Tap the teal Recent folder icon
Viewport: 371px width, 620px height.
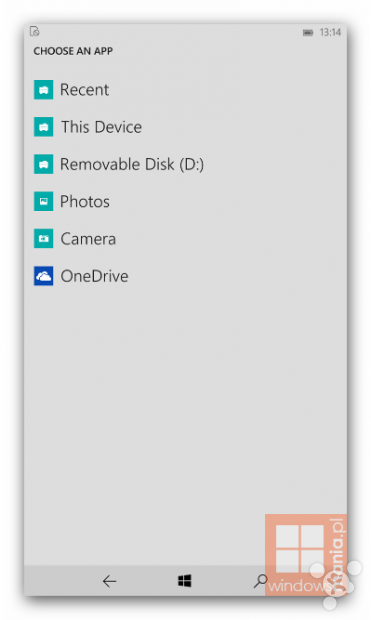click(x=44, y=90)
